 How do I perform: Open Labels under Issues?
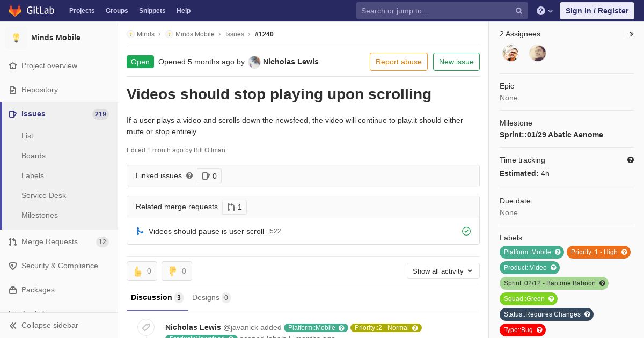(33, 175)
